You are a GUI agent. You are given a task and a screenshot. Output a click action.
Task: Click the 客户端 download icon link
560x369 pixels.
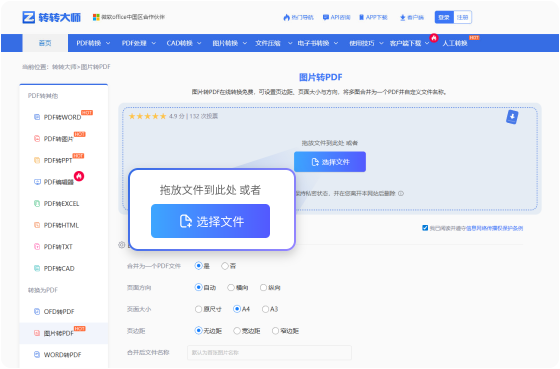coord(402,18)
